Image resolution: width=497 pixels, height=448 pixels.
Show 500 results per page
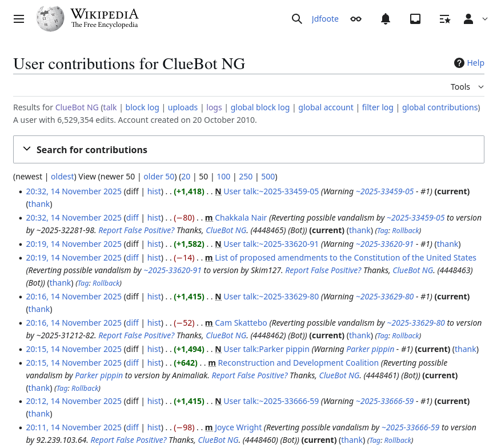point(268,177)
